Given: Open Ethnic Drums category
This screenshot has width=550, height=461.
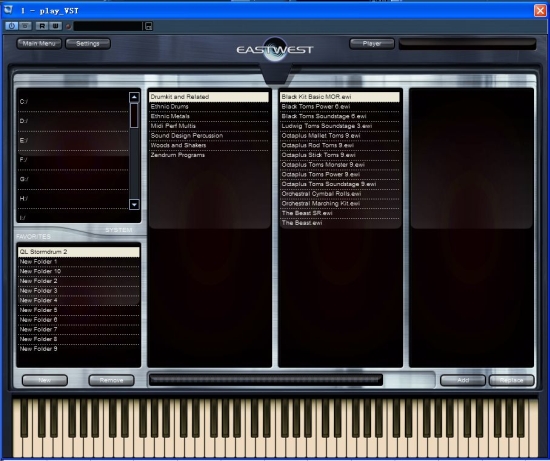Looking at the screenshot, I should coord(209,107).
